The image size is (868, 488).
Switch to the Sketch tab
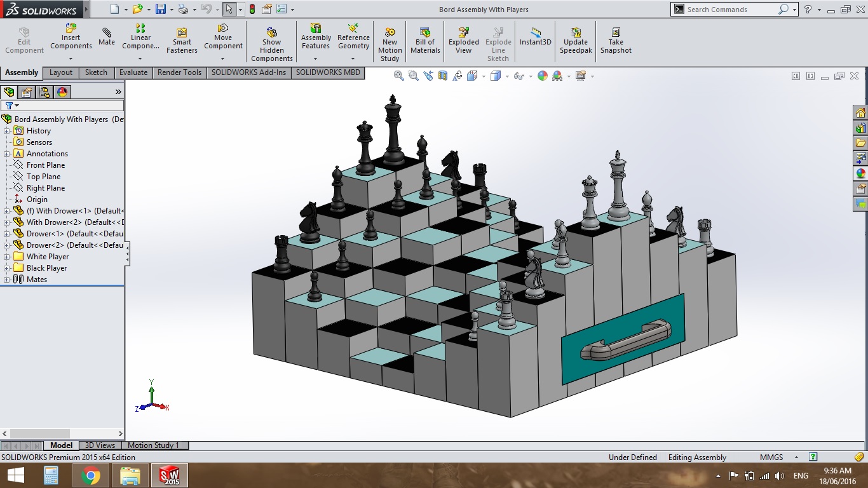pos(97,72)
